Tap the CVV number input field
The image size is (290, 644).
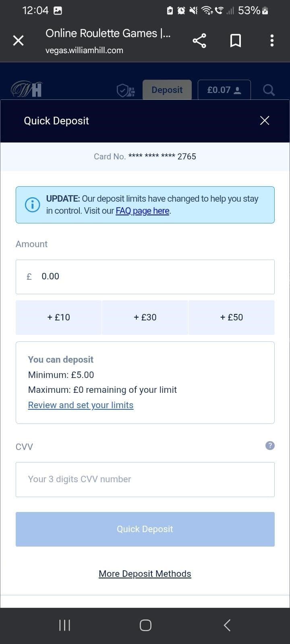pyautogui.click(x=145, y=479)
